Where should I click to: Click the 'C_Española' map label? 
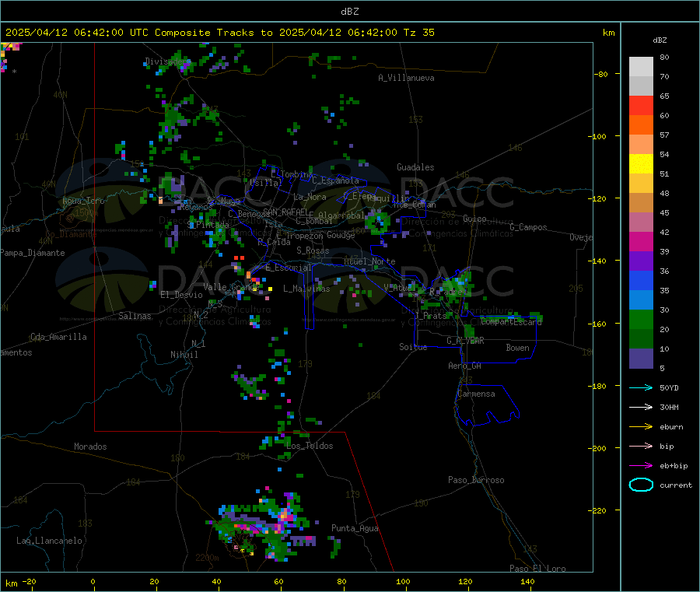(335, 180)
